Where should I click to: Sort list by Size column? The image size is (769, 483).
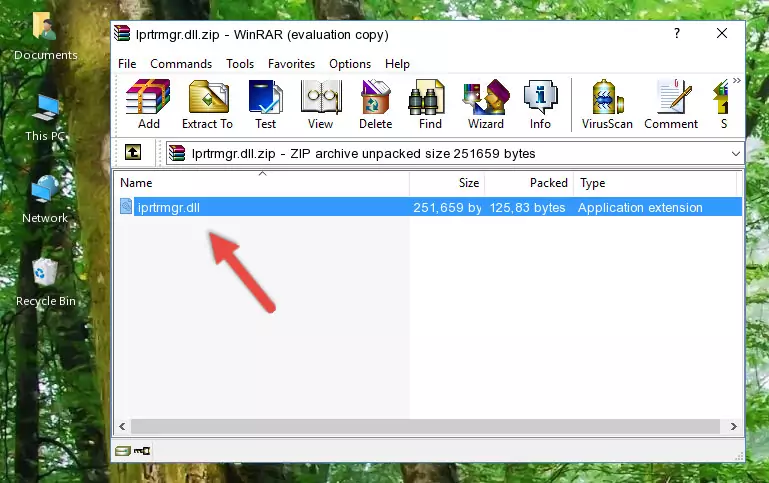pos(447,183)
